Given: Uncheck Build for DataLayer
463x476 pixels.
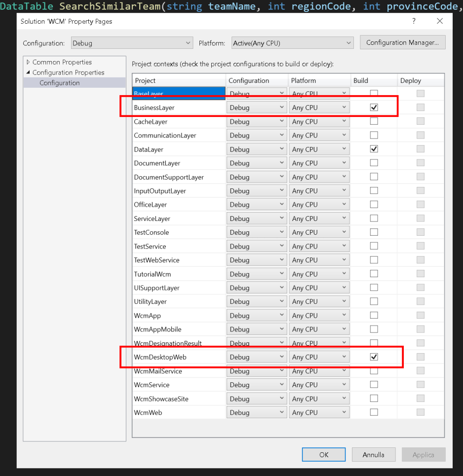Looking at the screenshot, I should tap(374, 149).
